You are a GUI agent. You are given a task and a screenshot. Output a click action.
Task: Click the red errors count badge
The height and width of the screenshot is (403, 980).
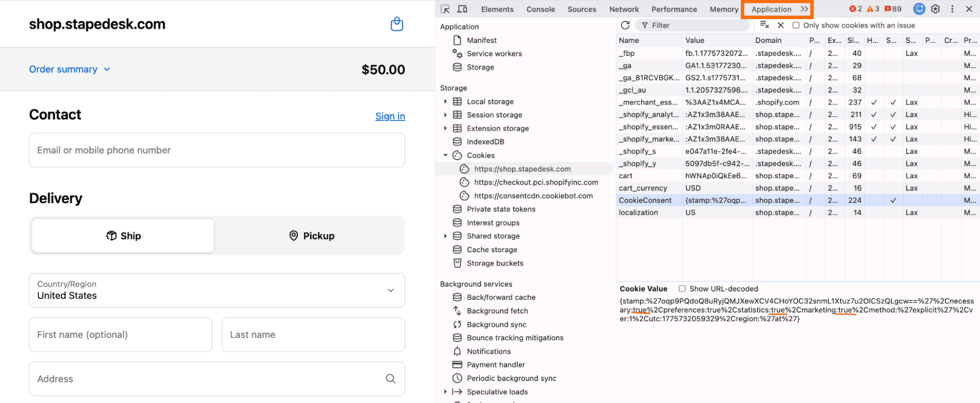click(x=855, y=9)
